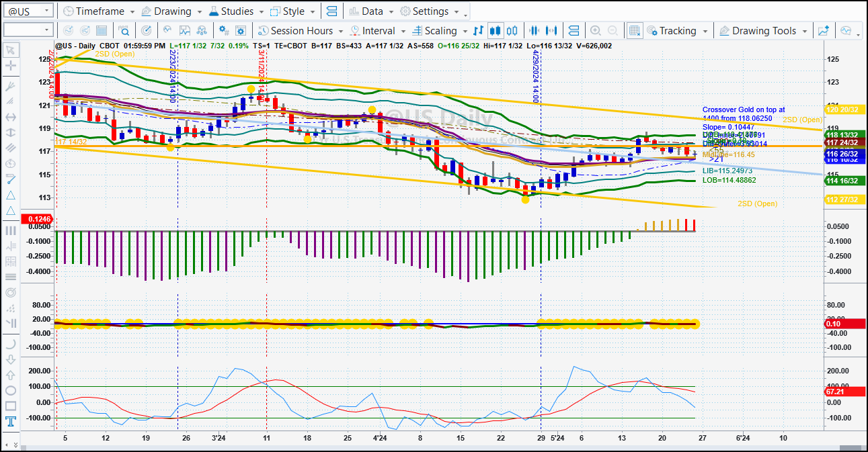
Task: Click the gear in window icon
Action: click(x=242, y=31)
